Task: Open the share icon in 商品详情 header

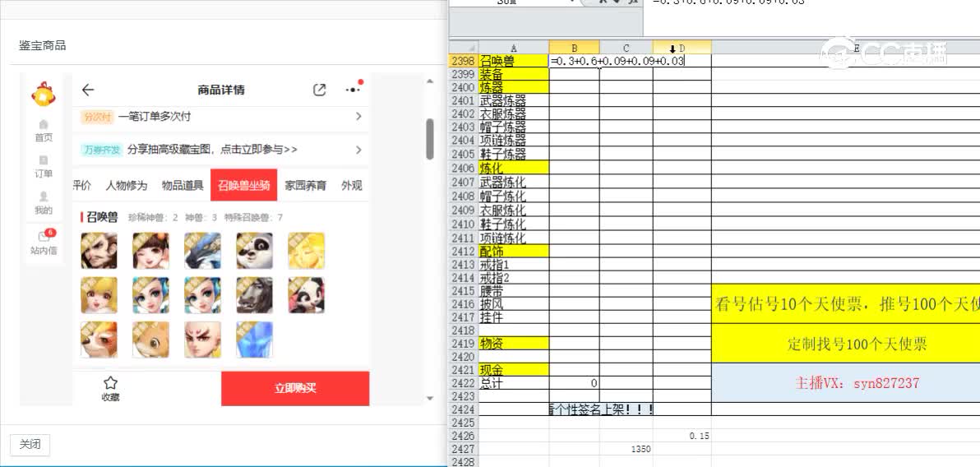Action: 319,90
